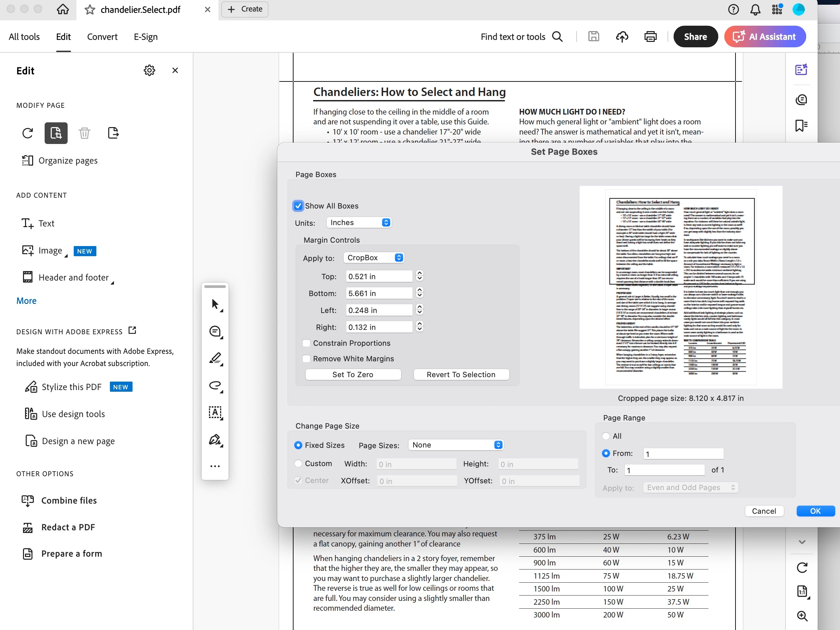
Task: Select the All pages radio button
Action: (x=606, y=436)
